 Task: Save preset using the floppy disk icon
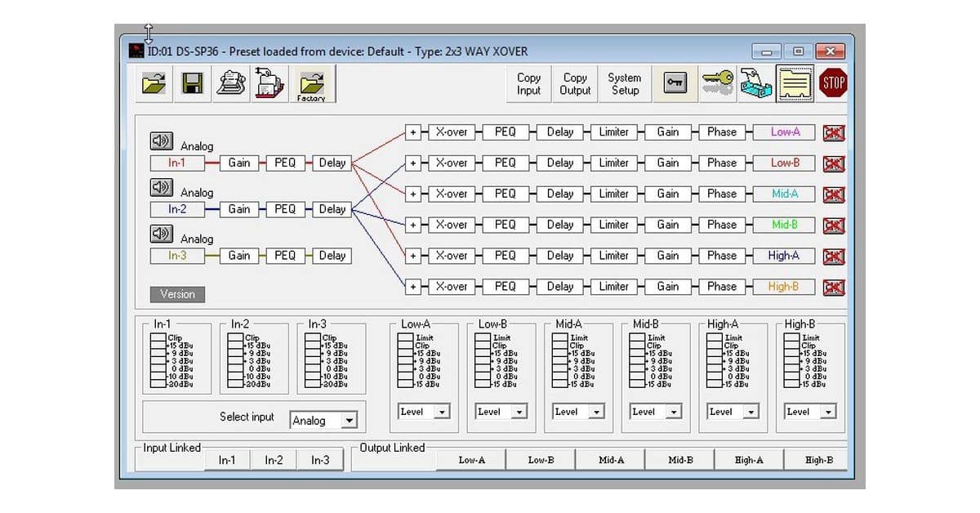pyautogui.click(x=193, y=83)
